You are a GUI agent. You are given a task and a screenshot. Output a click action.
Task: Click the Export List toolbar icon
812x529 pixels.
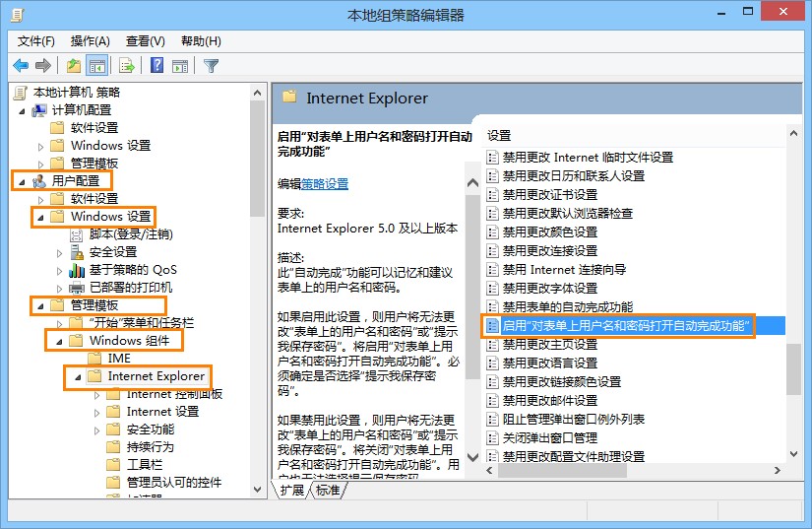click(x=126, y=66)
